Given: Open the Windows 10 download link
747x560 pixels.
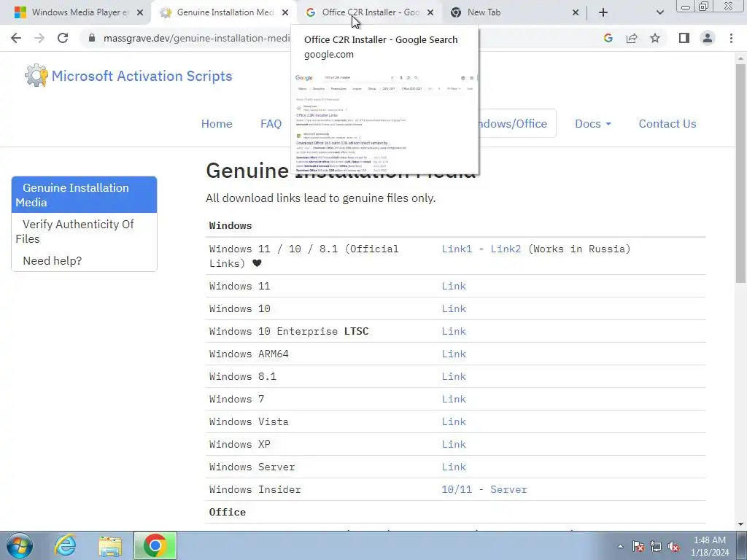Looking at the screenshot, I should point(454,308).
